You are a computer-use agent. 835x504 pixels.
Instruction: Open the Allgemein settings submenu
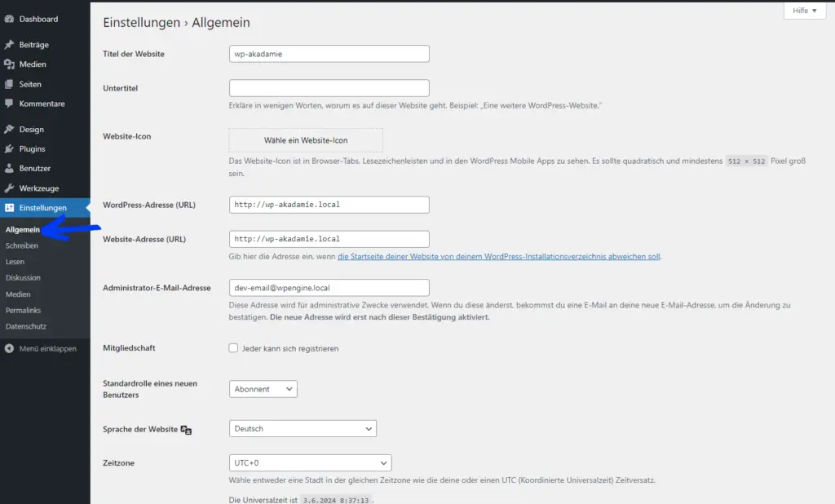22,230
